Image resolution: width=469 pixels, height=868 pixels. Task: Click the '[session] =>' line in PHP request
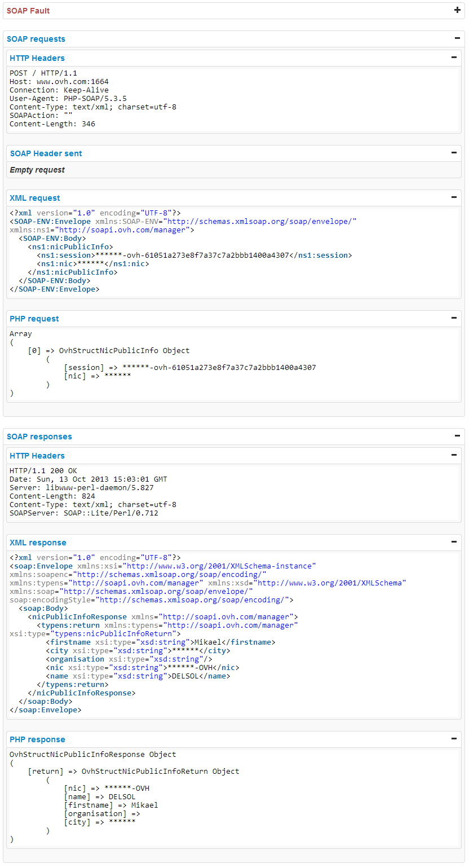point(190,368)
